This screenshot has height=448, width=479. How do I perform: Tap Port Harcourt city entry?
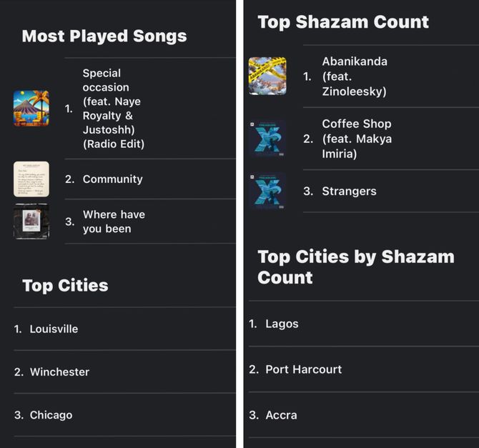point(303,369)
